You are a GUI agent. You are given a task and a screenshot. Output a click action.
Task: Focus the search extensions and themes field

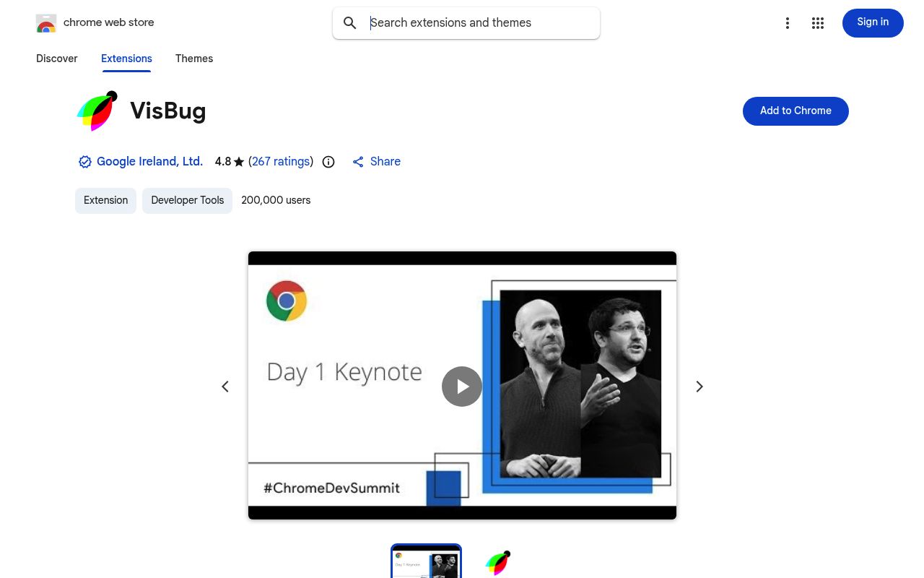476,23
